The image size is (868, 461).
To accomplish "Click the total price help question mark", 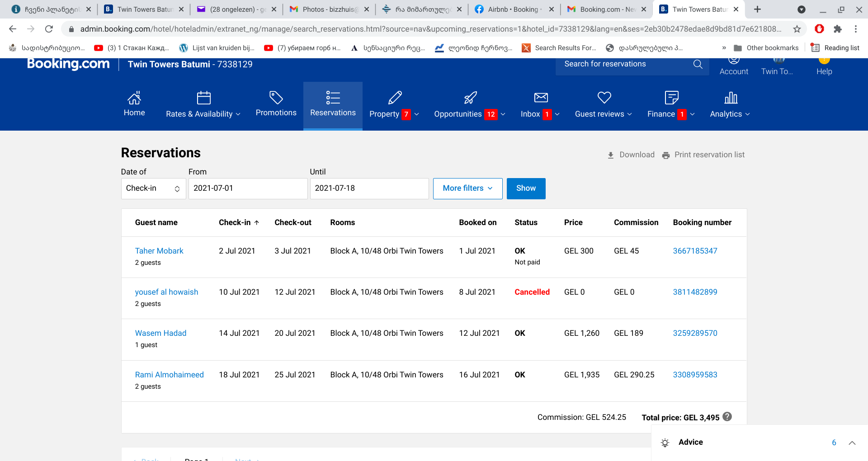I will tap(727, 417).
